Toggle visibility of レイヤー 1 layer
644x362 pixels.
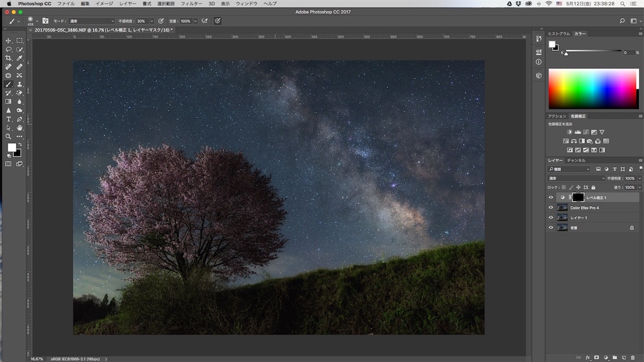point(551,217)
